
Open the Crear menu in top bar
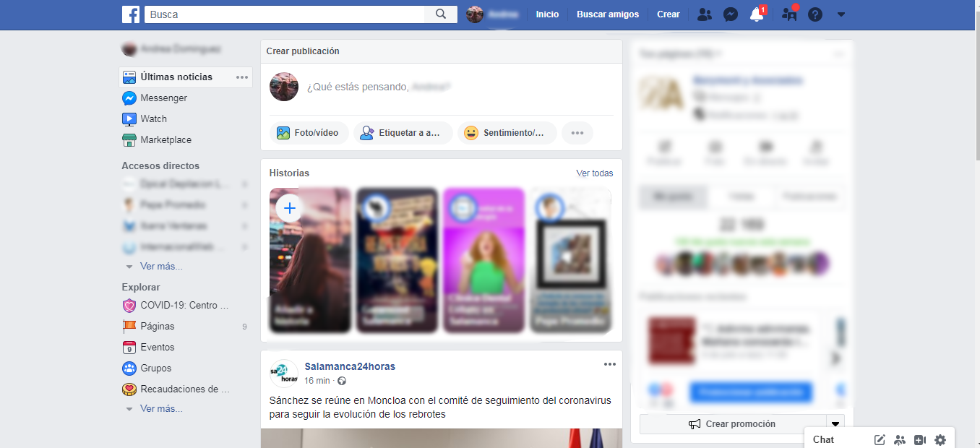coord(669,14)
